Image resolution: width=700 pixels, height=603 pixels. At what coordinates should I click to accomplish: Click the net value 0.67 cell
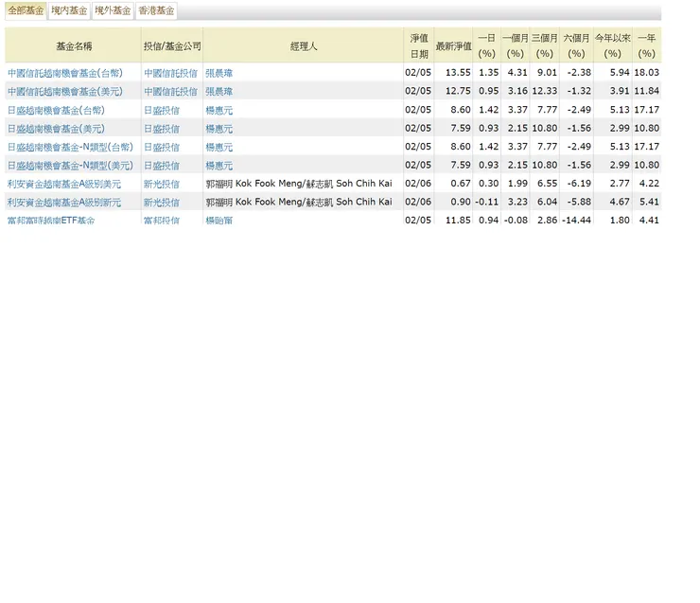point(461,184)
